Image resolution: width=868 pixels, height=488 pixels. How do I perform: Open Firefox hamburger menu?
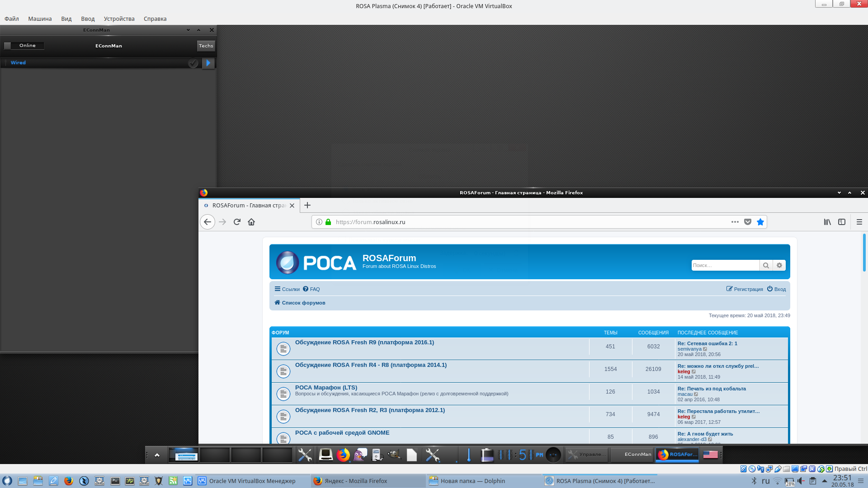tap(859, 222)
